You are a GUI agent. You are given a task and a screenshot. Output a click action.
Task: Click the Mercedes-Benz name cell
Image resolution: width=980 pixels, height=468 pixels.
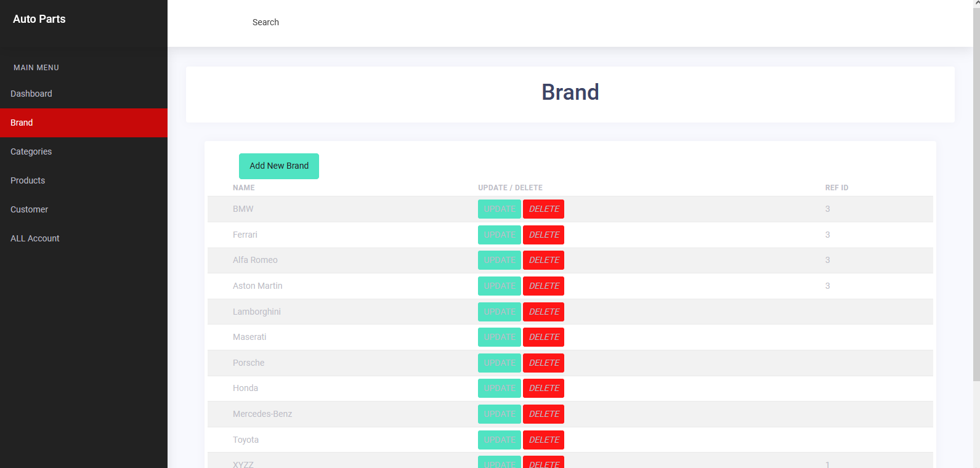[262, 414]
